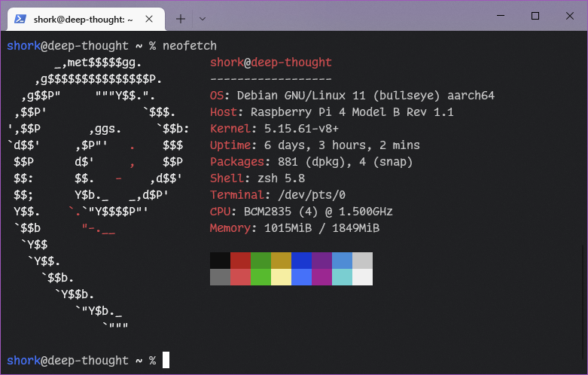The height and width of the screenshot is (375, 588).
Task: Pick the mustard yellow swatch in the top row
Action: tap(281, 261)
